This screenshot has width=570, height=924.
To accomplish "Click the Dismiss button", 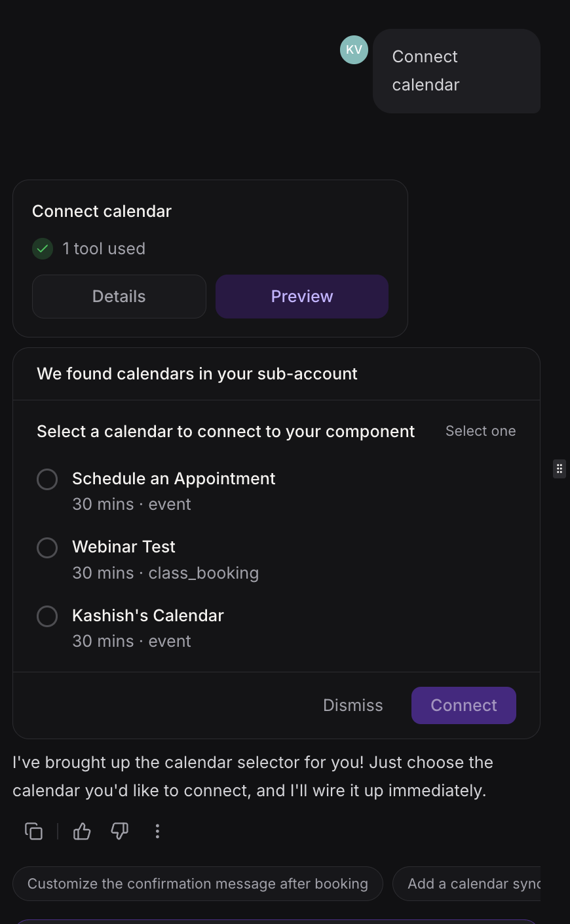I will tap(352, 706).
